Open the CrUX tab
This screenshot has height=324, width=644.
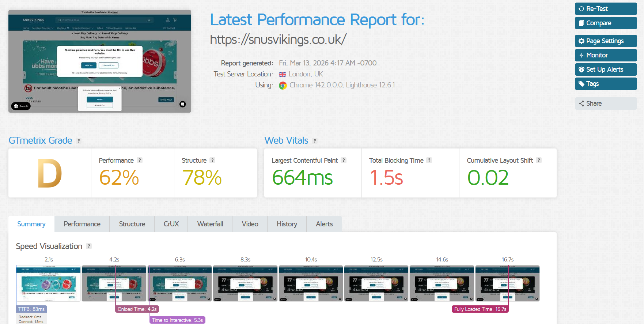[x=171, y=224]
